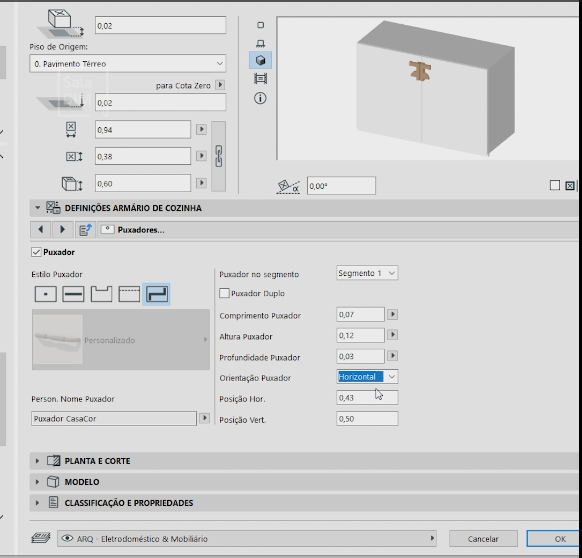582x558 pixels.
Task: Open the Orientação Puxador dropdown
Action: pos(367,377)
